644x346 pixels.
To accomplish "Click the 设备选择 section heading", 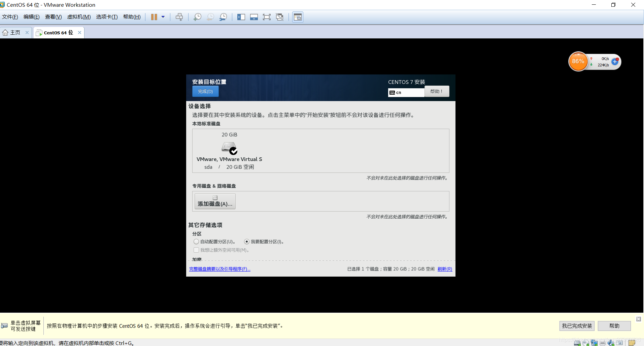I will 200,106.
